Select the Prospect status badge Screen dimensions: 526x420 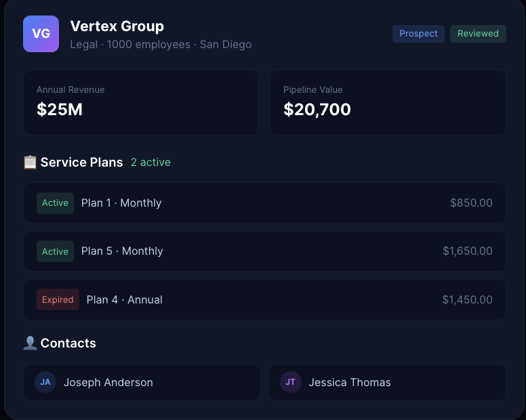click(418, 34)
